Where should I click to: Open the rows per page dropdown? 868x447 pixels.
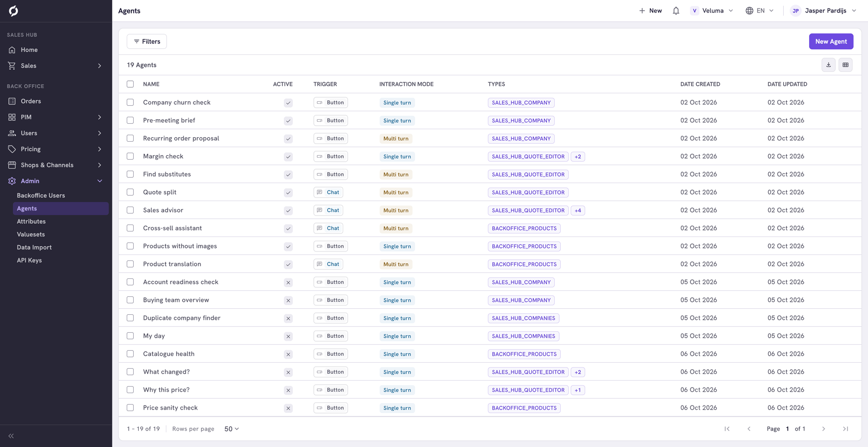[231, 429]
